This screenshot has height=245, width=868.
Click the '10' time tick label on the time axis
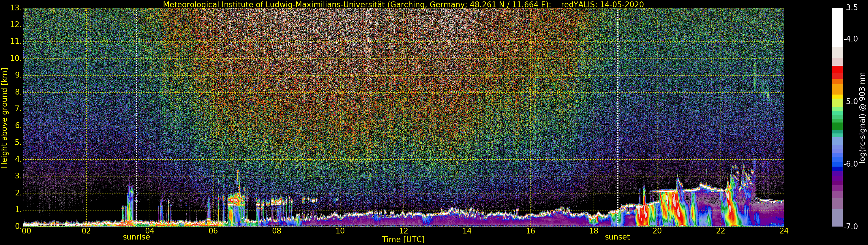pyautogui.click(x=340, y=231)
